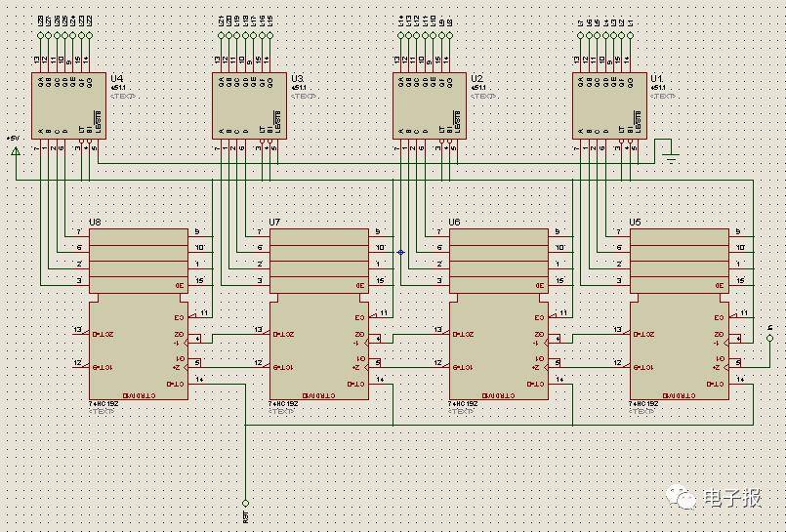The image size is (786, 532).
Task: Click the U5 preset input register block
Action: (679, 261)
